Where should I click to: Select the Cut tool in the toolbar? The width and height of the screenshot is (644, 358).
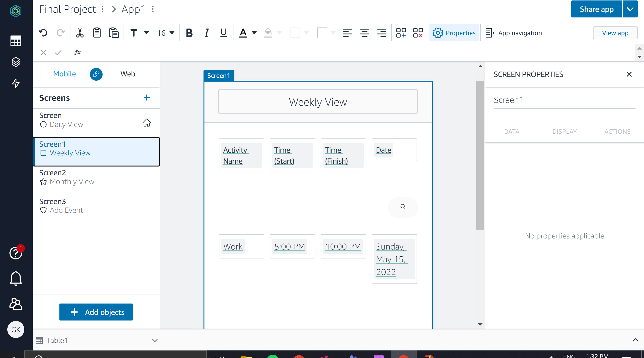[x=79, y=33]
